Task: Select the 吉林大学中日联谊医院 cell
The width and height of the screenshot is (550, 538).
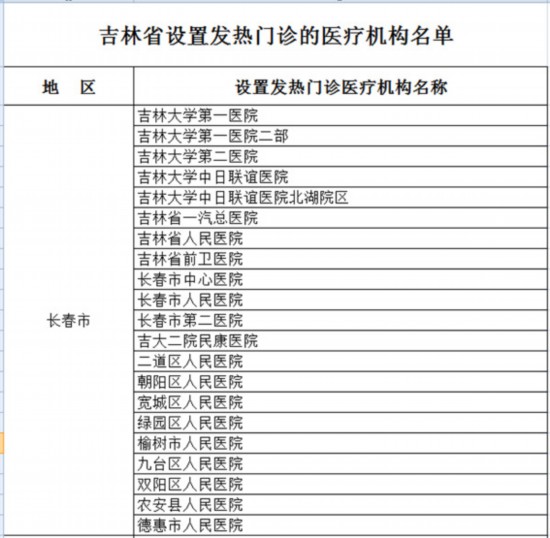Action: (341, 177)
